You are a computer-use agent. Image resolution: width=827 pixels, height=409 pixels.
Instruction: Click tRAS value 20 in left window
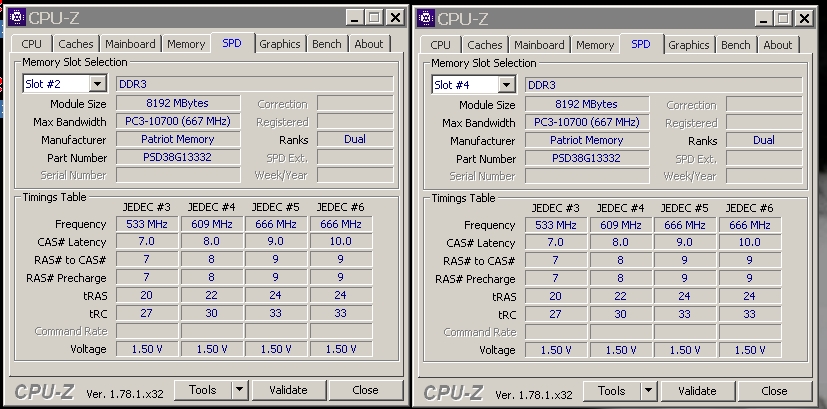tap(147, 296)
